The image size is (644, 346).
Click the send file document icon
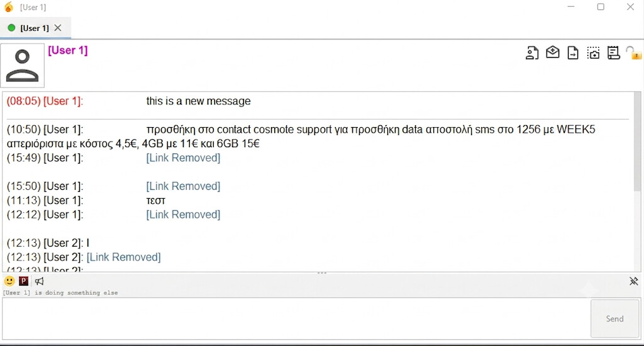click(x=572, y=53)
